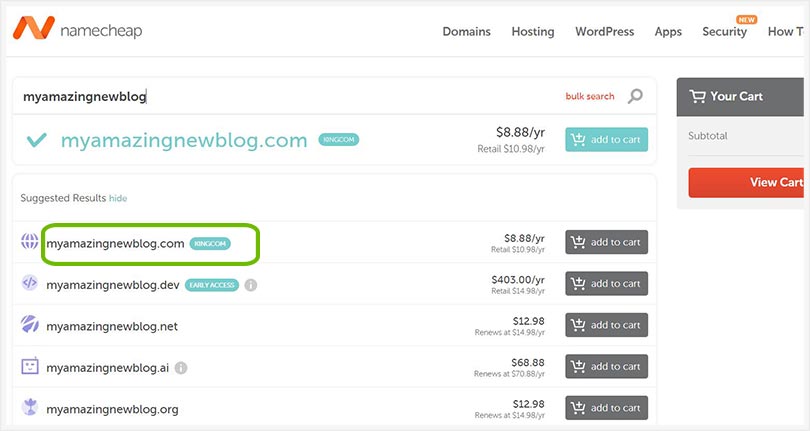Screen dimensions: 810x431
Task: Click the icon beside myamazingnewblog.org
Action: tap(29, 407)
